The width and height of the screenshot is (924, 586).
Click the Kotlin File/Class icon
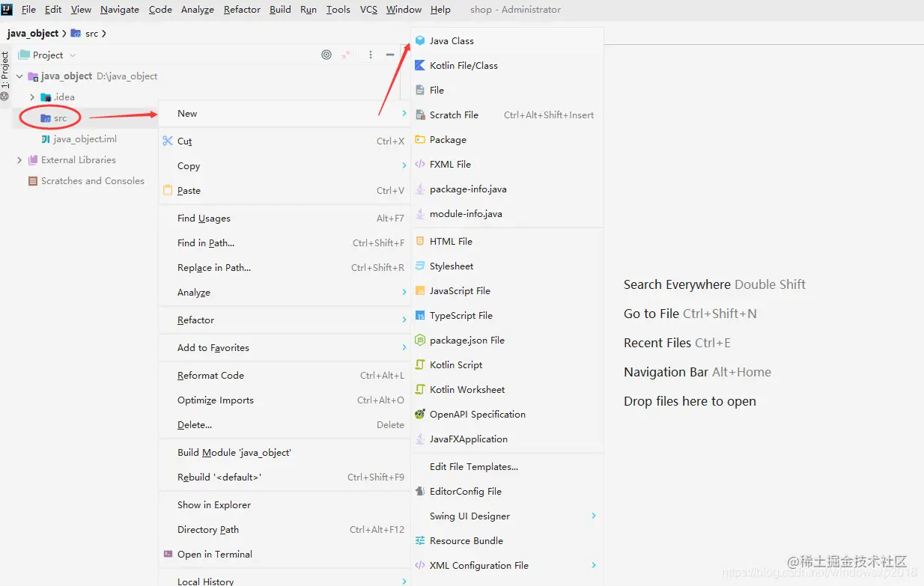tap(420, 66)
